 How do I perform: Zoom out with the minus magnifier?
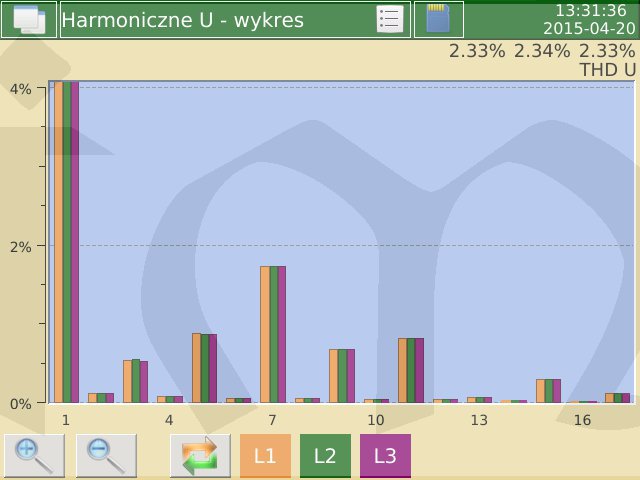(x=106, y=456)
